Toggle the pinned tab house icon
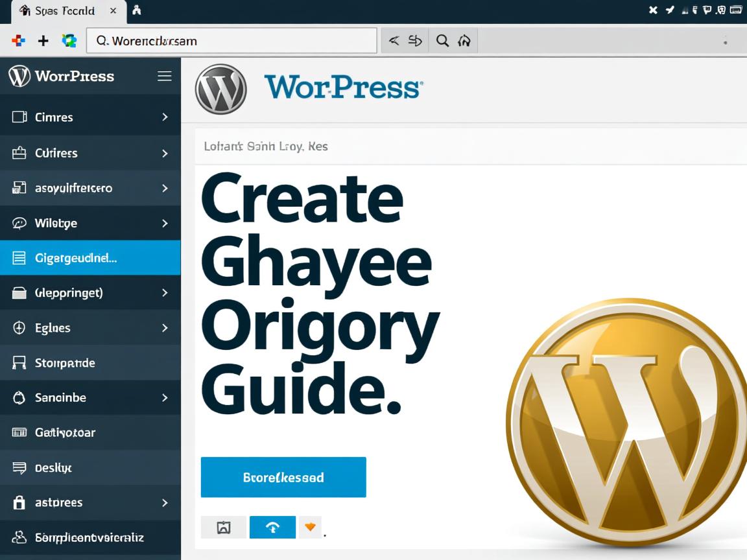Viewport: 747px width, 560px height. pyautogui.click(x=136, y=10)
